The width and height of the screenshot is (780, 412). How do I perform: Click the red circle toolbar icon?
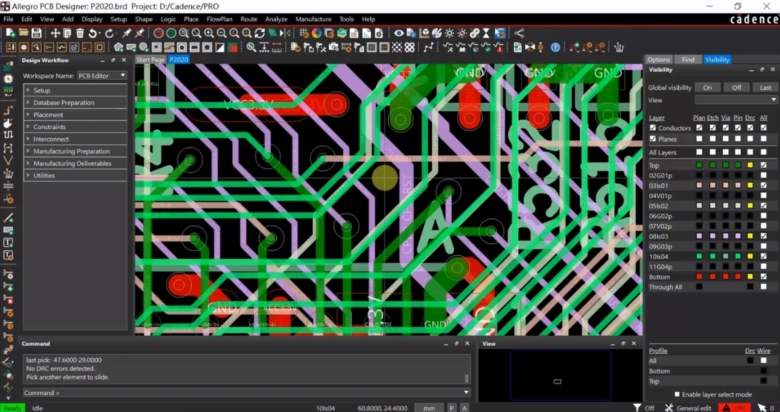159,33
